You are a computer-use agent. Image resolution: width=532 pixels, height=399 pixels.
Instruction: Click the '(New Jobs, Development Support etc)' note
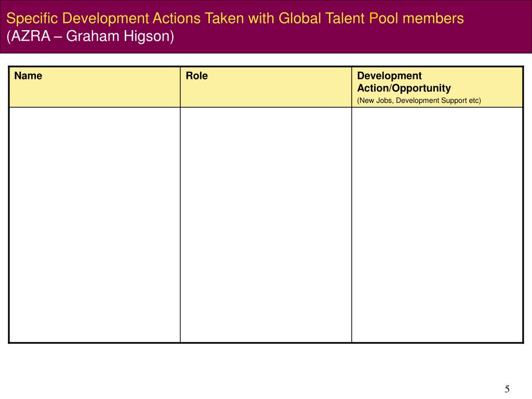click(x=419, y=100)
